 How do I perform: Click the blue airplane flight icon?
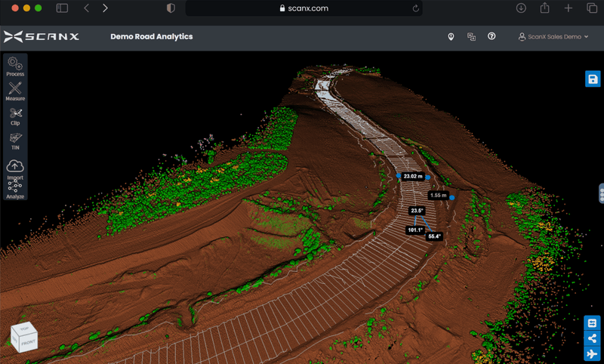[592, 353]
